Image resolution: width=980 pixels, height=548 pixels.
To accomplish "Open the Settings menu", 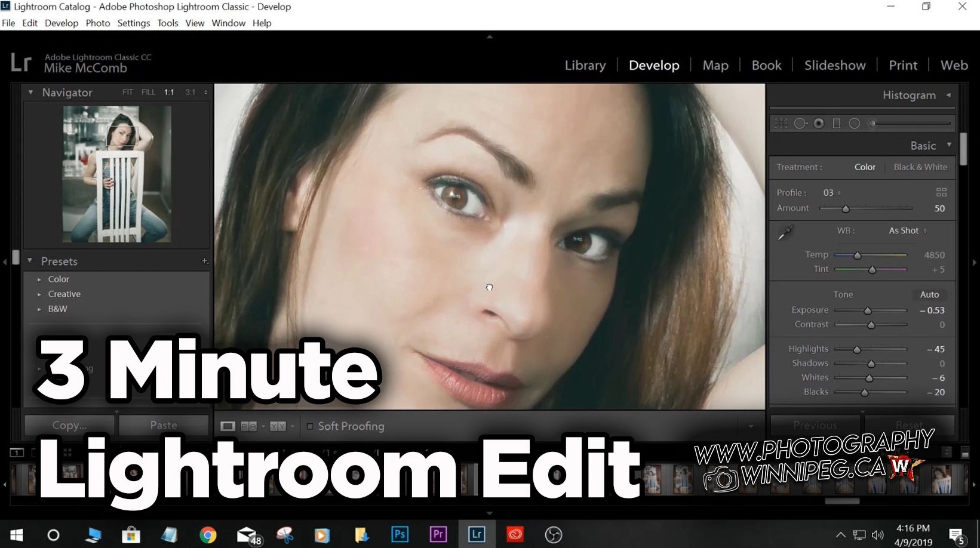I will point(133,23).
